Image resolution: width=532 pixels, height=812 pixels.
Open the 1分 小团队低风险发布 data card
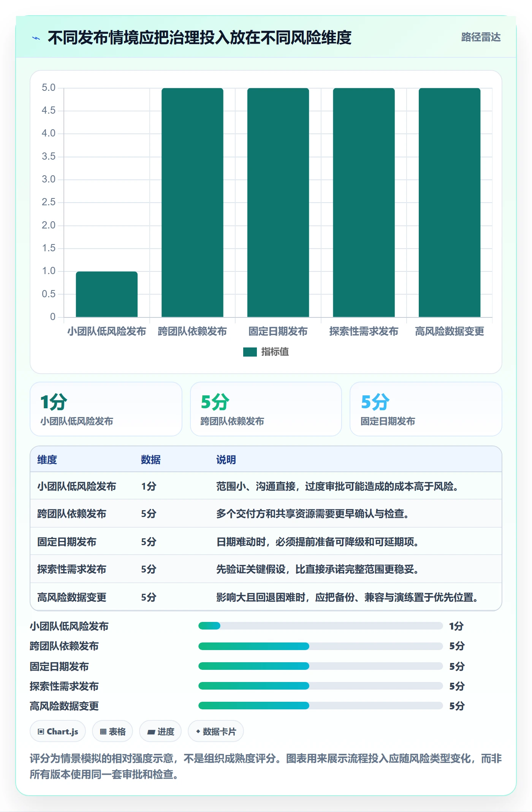click(106, 409)
